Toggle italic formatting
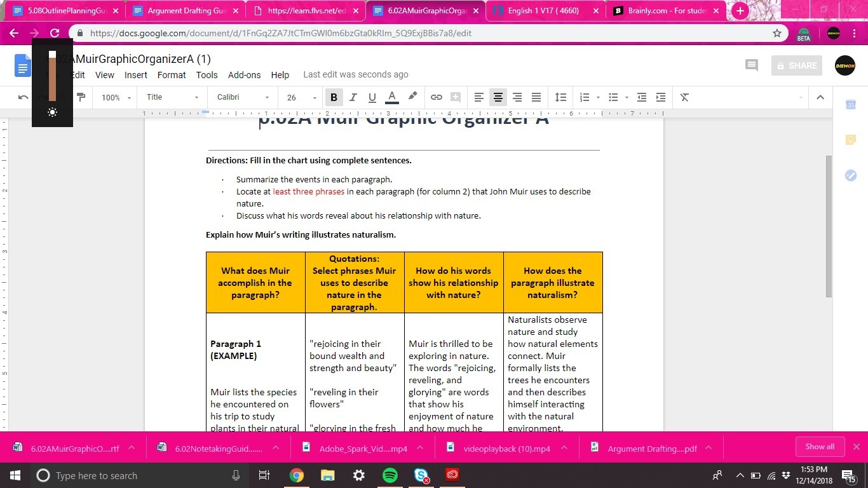The height and width of the screenshot is (488, 868). coord(353,97)
